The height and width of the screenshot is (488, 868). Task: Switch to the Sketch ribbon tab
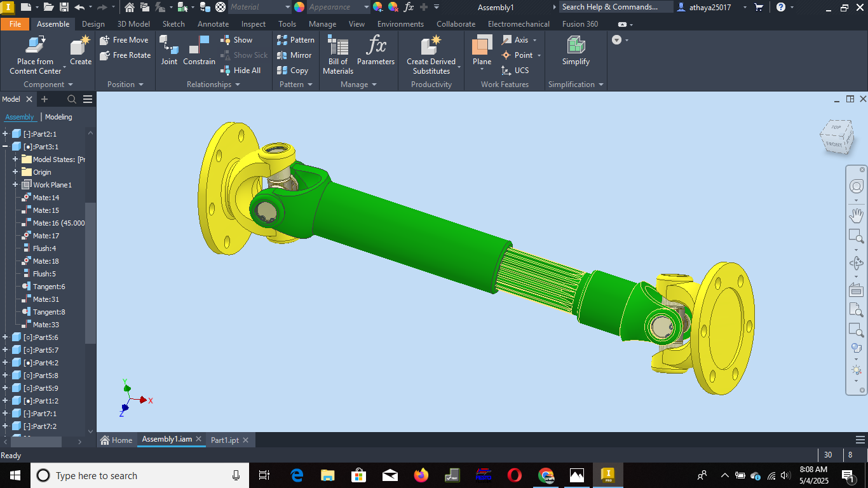coord(173,24)
